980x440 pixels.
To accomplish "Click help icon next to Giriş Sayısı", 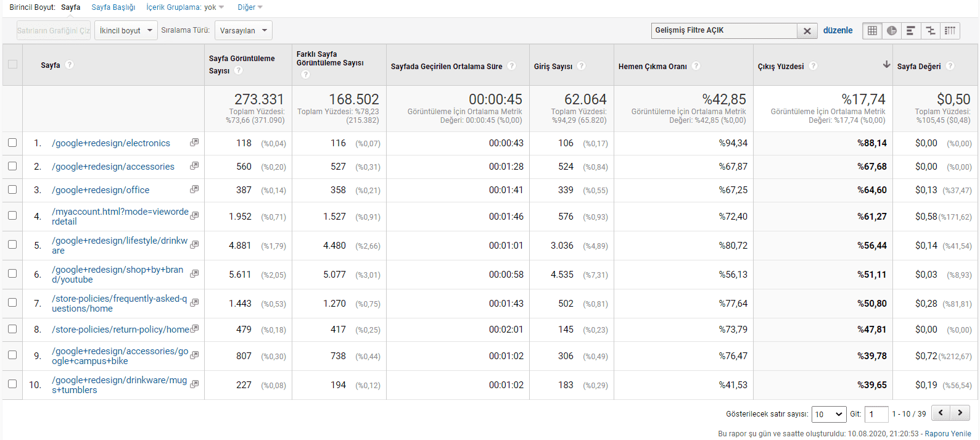I will pos(582,66).
